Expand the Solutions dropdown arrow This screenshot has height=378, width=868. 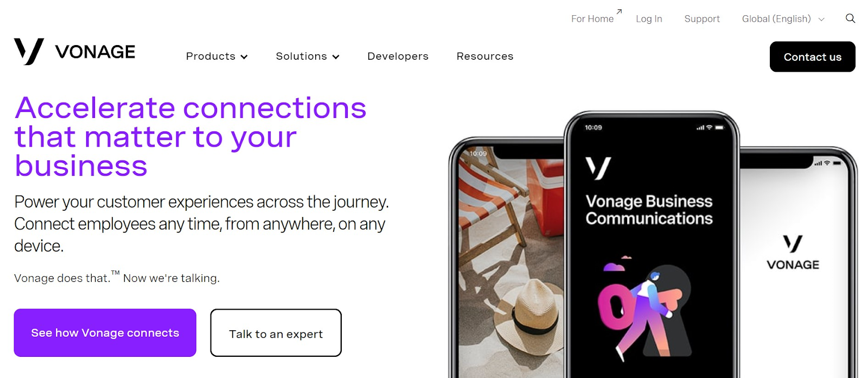click(336, 57)
